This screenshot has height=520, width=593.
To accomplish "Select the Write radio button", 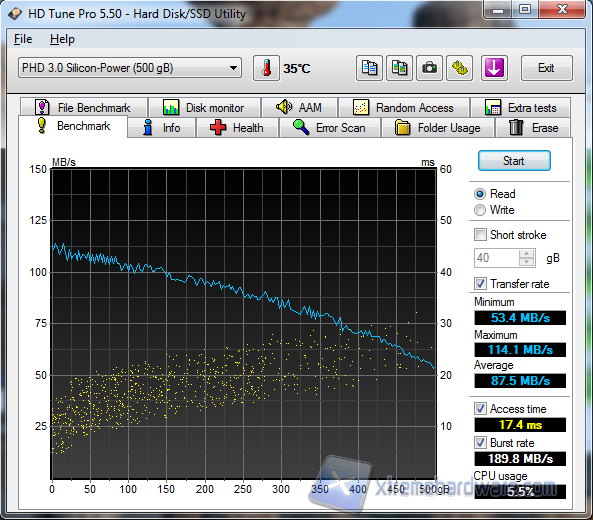I will click(x=480, y=210).
